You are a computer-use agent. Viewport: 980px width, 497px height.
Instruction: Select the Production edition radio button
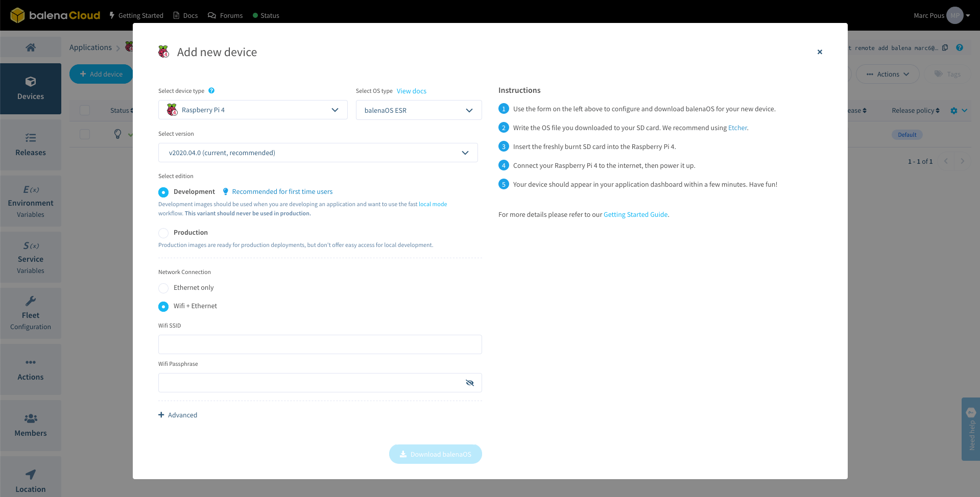tap(163, 233)
